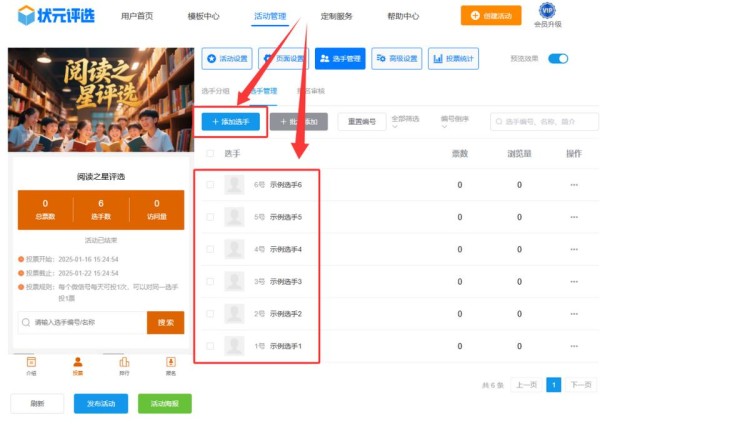The height and width of the screenshot is (426, 750).
Task: Click the 添加选手 add contestant button
Action: [x=230, y=121]
